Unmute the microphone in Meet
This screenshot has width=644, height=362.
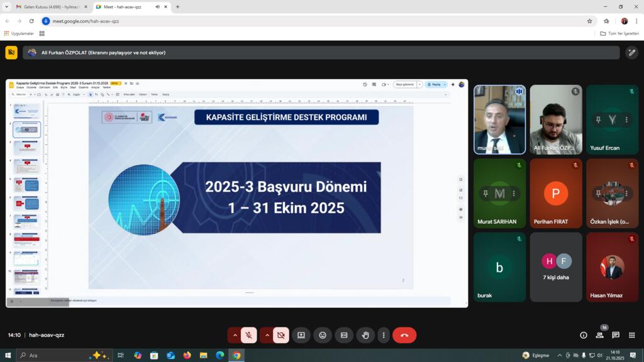[249, 335]
